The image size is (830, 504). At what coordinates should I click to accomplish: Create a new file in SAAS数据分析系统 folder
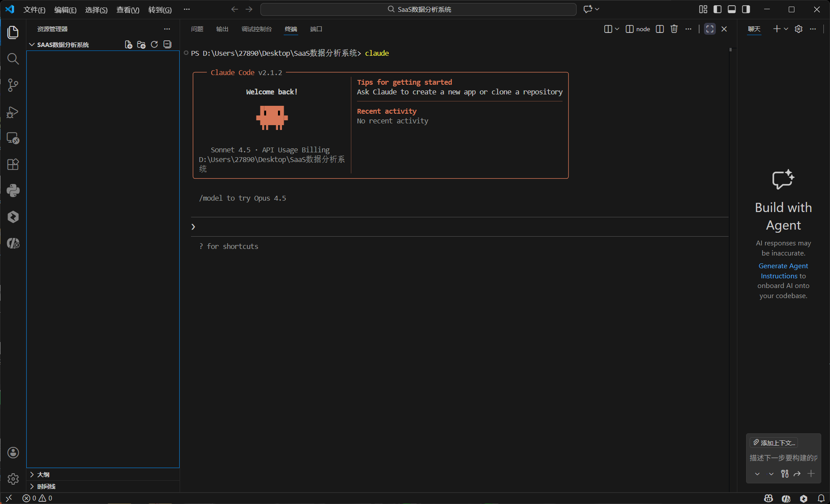click(128, 44)
